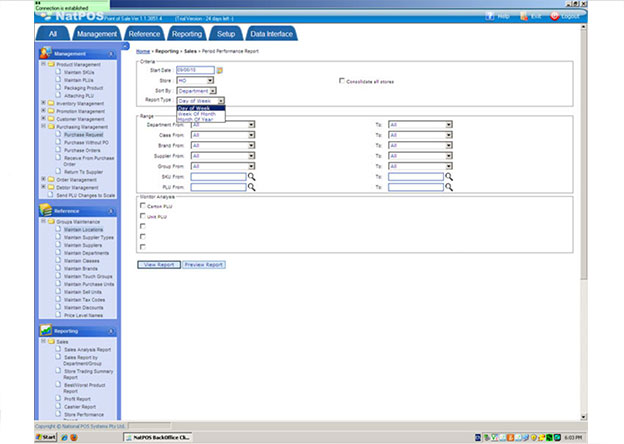Click the scrollbar up arrow

[583, 27]
